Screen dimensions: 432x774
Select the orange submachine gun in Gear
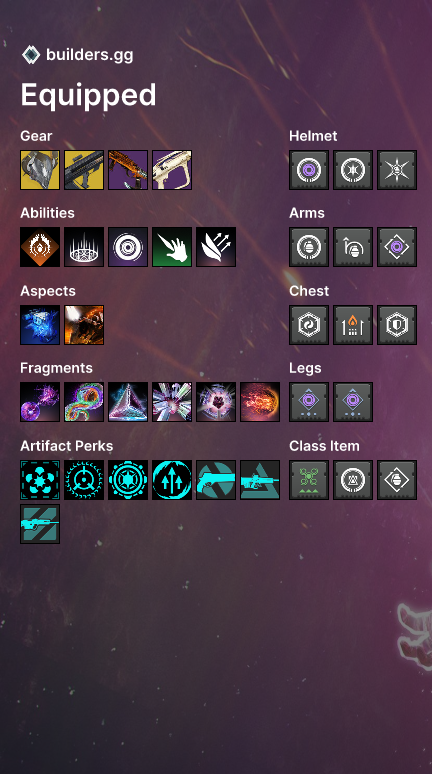pos(128,170)
